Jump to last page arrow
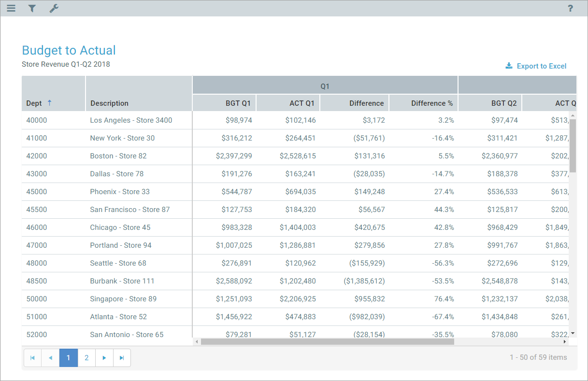This screenshot has width=588, height=381. tap(122, 358)
